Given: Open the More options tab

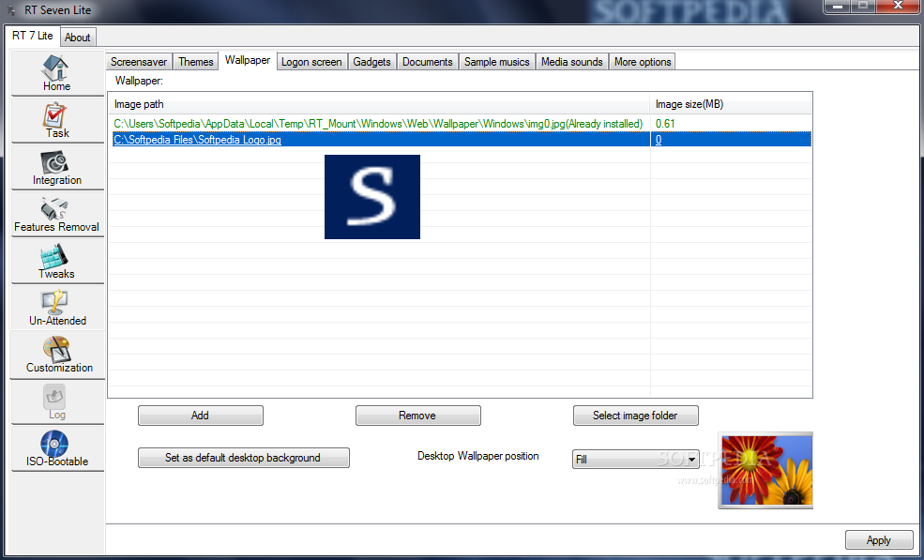Looking at the screenshot, I should (643, 62).
